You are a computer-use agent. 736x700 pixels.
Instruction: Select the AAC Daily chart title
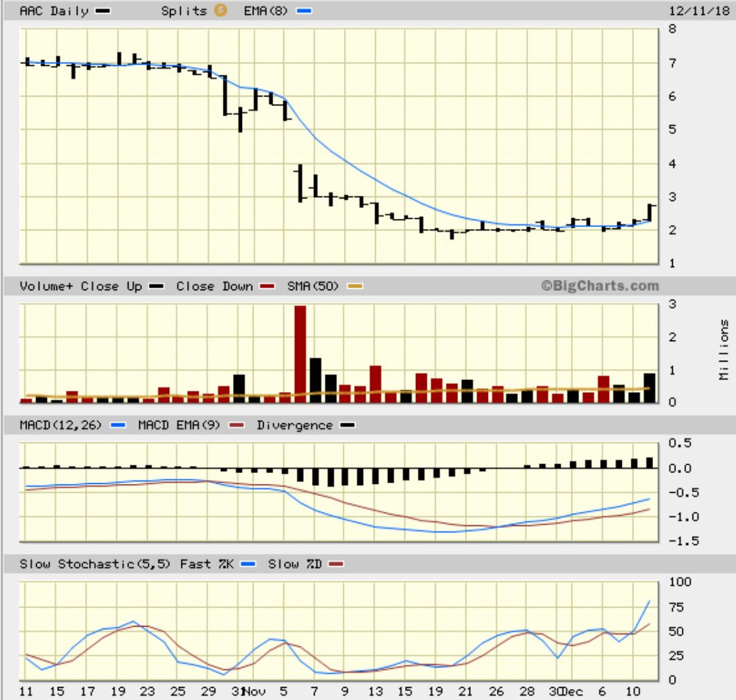(54, 12)
